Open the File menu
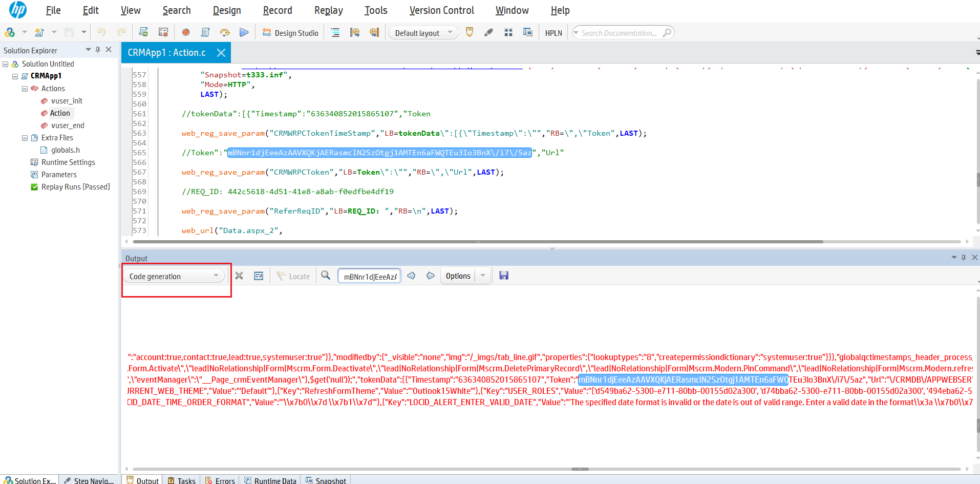Screen dimensions: 980x484 pos(53,10)
